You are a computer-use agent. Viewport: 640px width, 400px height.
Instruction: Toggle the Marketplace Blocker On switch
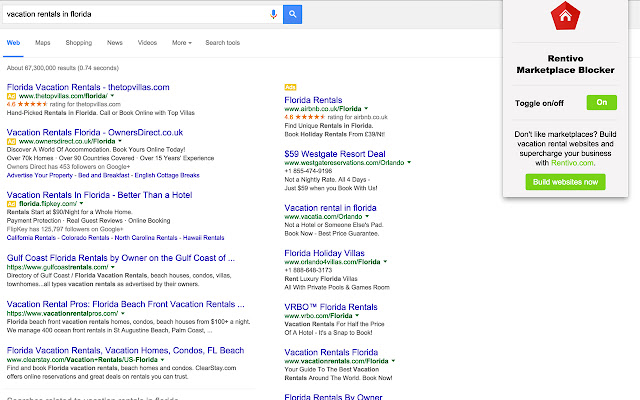coord(602,102)
